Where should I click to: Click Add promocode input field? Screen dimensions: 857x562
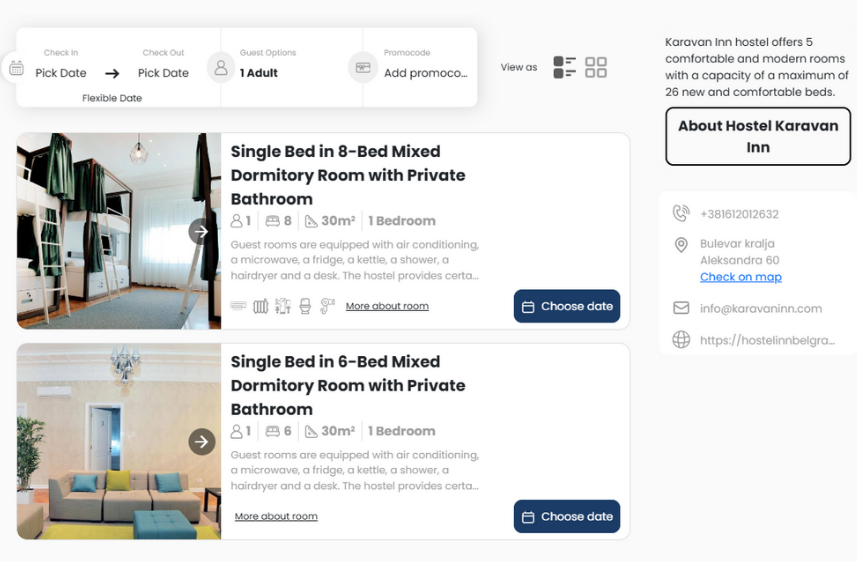(x=425, y=73)
